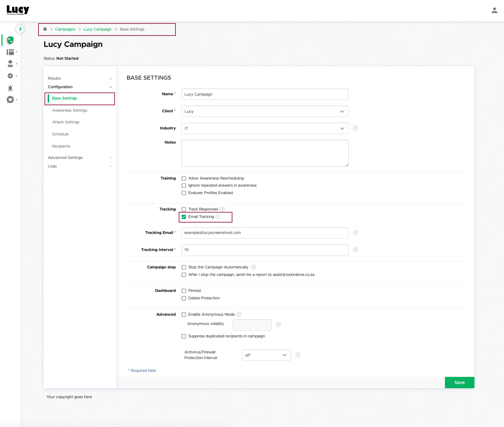Open the users sidebar icon
Screen dimensions: 504x427
tap(10, 64)
